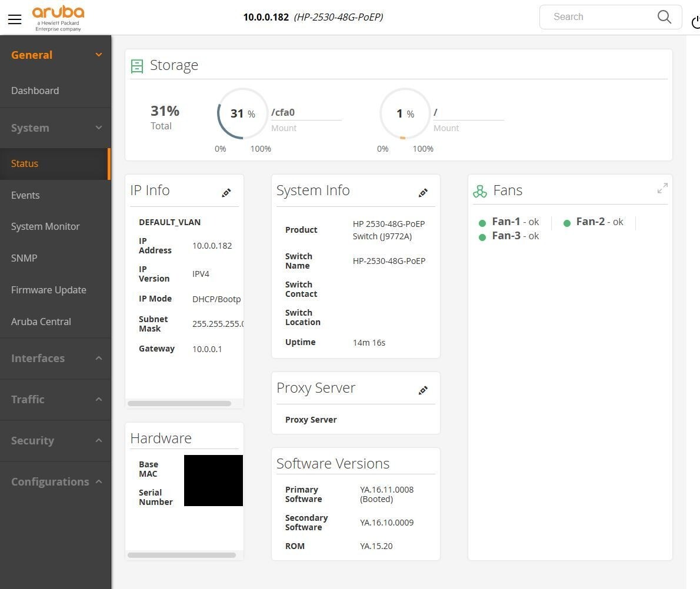Image resolution: width=700 pixels, height=589 pixels.
Task: Collapse the System submenu chevron
Action: pos(99,128)
